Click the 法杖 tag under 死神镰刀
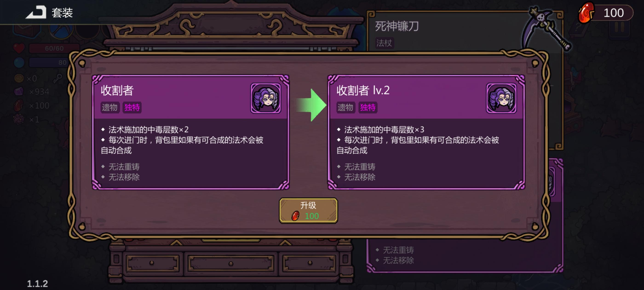 click(x=384, y=43)
